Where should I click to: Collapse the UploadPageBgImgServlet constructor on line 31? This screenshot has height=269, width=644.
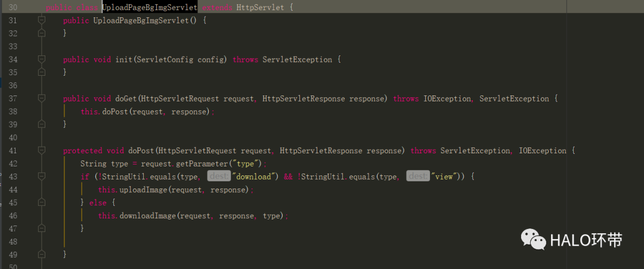point(41,20)
